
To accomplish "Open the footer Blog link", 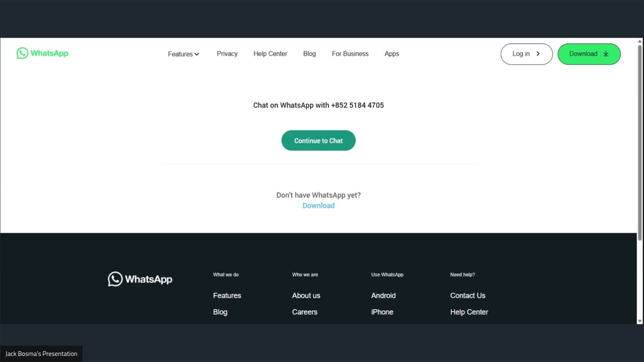I will point(220,312).
